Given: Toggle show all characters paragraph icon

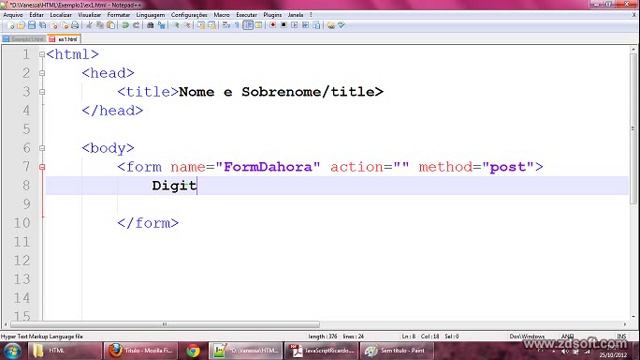Looking at the screenshot, I should point(237,25).
